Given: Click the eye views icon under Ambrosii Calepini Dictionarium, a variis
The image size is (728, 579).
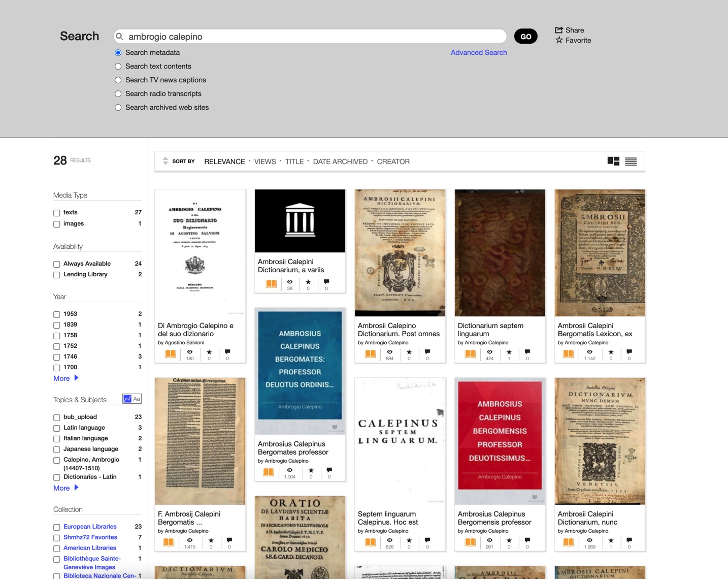Looking at the screenshot, I should coord(289,282).
